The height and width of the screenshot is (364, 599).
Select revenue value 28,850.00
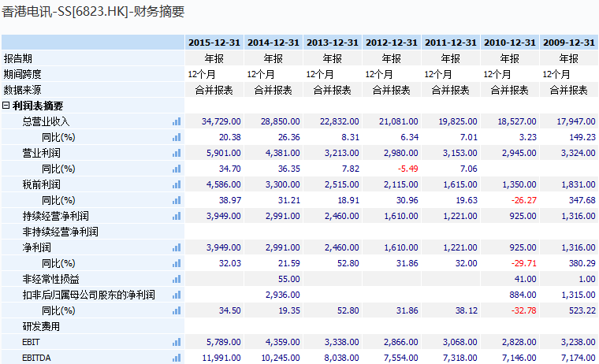(281, 121)
